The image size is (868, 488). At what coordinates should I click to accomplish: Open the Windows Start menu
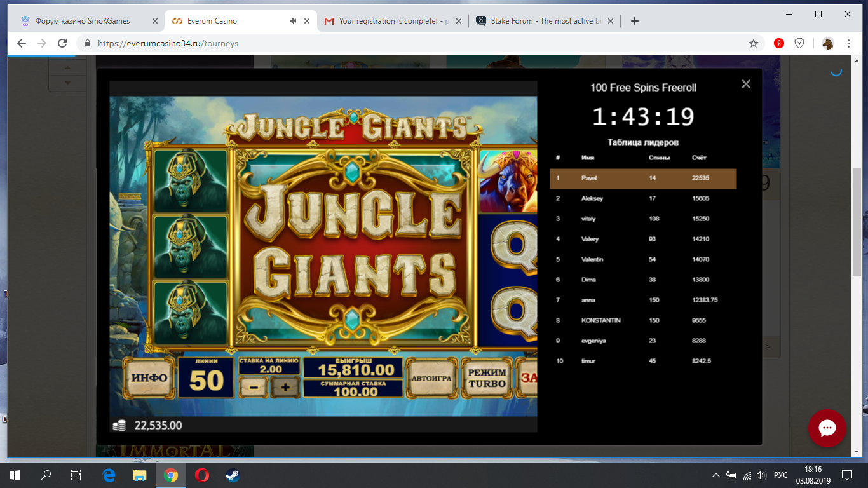click(x=15, y=475)
